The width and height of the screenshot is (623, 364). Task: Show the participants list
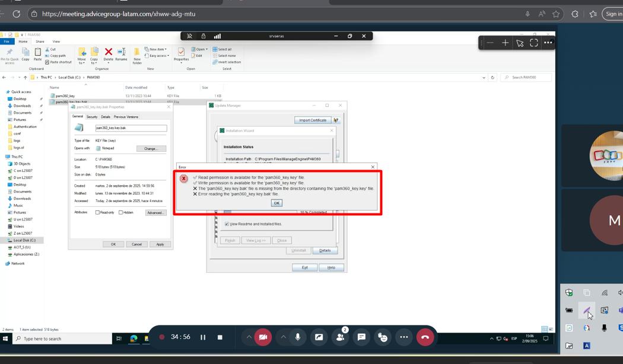pos(341,337)
